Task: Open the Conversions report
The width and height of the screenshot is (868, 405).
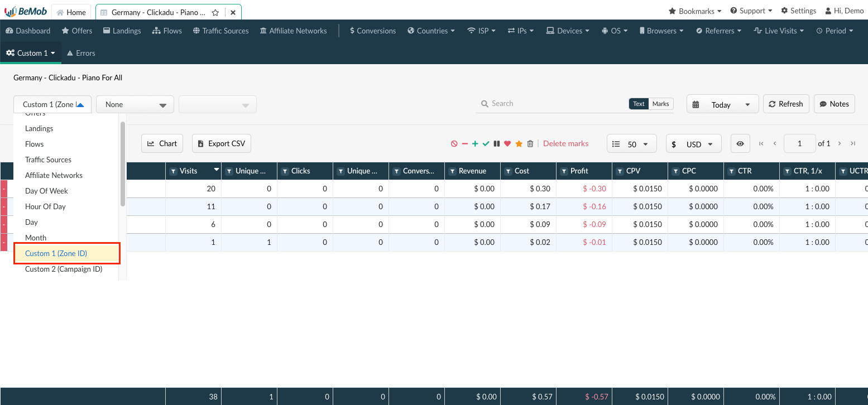Action: coord(373,31)
